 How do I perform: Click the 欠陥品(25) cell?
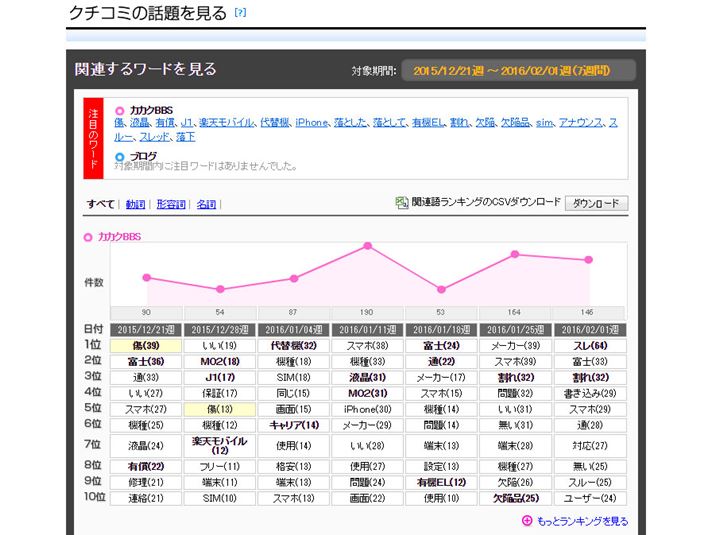click(x=516, y=498)
